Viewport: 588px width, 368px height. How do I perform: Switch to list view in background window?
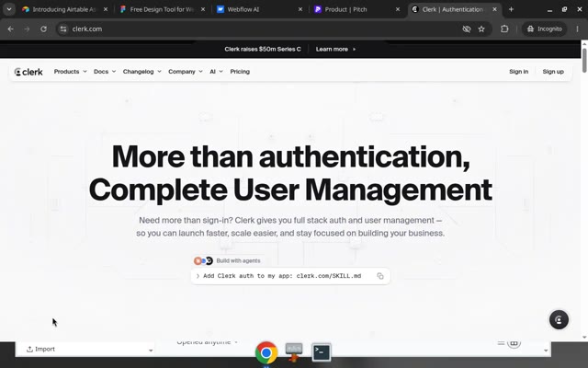coord(501,343)
